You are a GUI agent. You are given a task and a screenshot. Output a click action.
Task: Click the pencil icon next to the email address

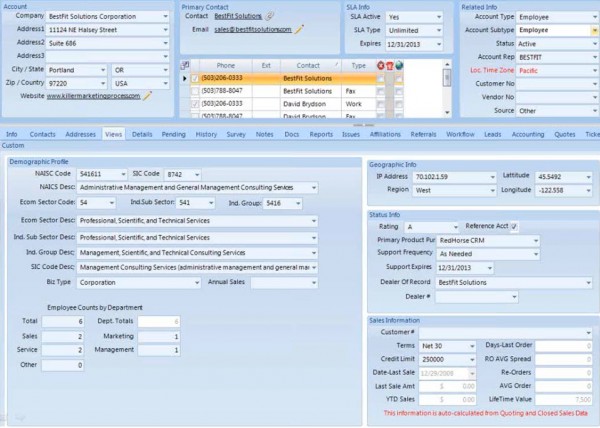[x=299, y=29]
